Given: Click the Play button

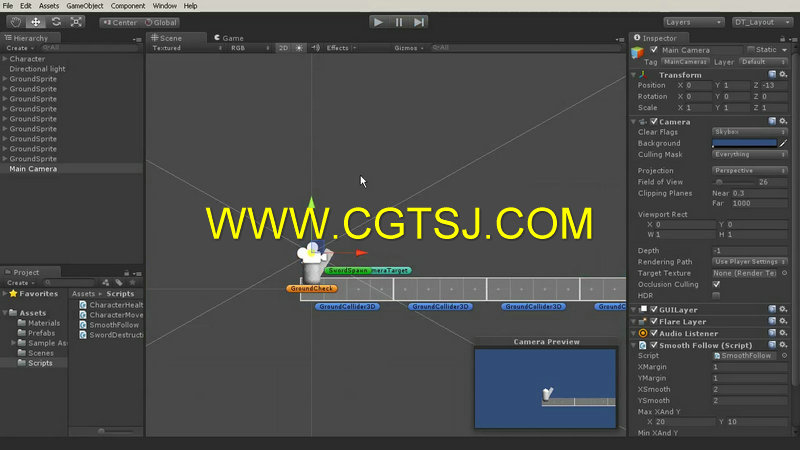Looking at the screenshot, I should click(x=378, y=22).
